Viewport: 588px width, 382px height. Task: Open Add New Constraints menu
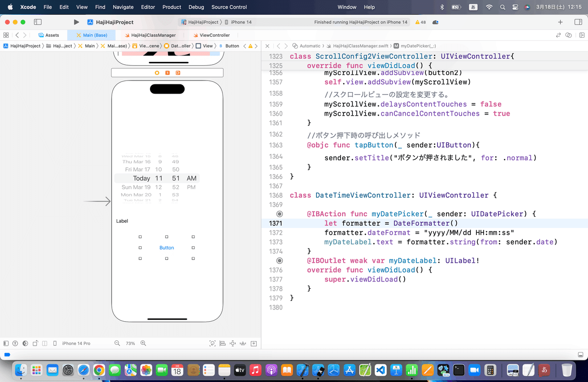(x=233, y=343)
